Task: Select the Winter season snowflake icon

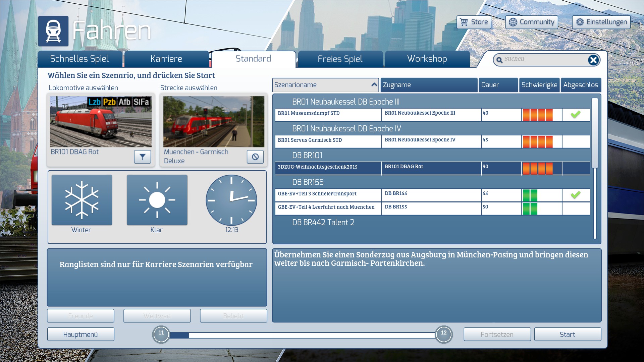Action: 82,200
